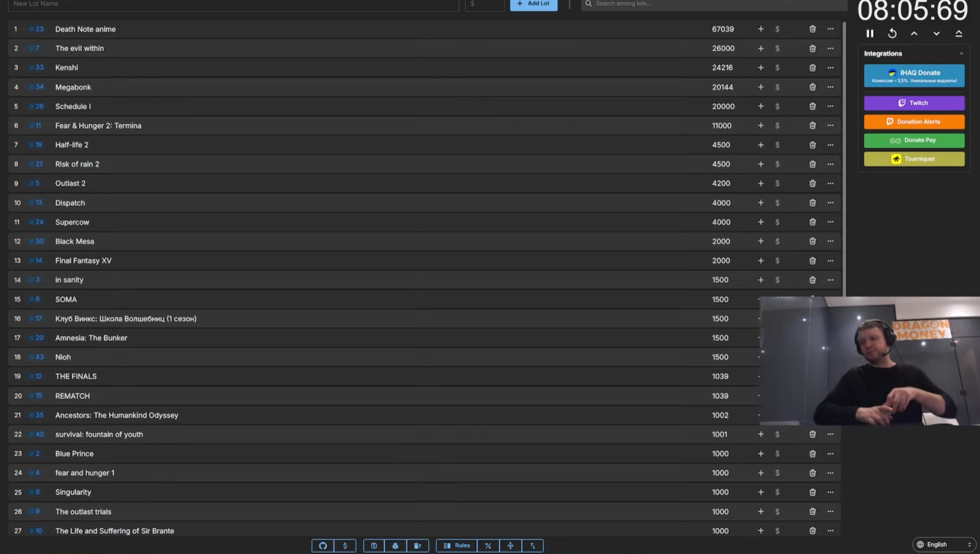The height and width of the screenshot is (554, 980).
Task: Click the sort arrows icon in toolbar
Action: point(533,546)
